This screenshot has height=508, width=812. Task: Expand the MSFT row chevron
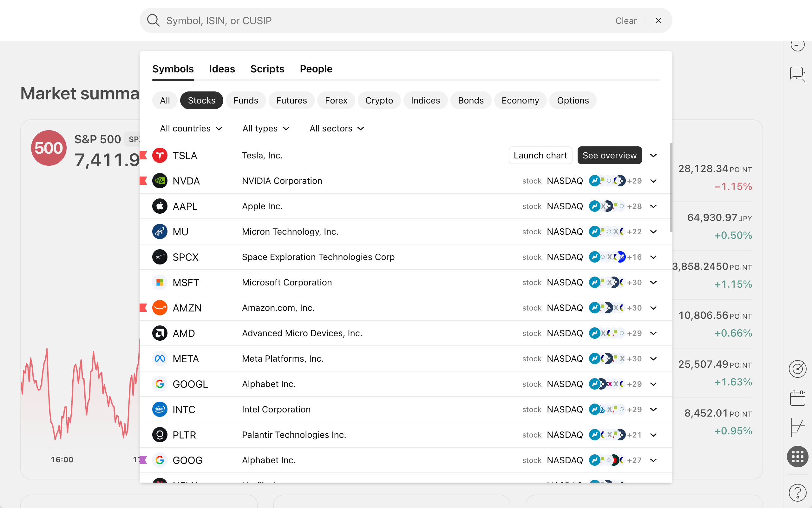[653, 282]
